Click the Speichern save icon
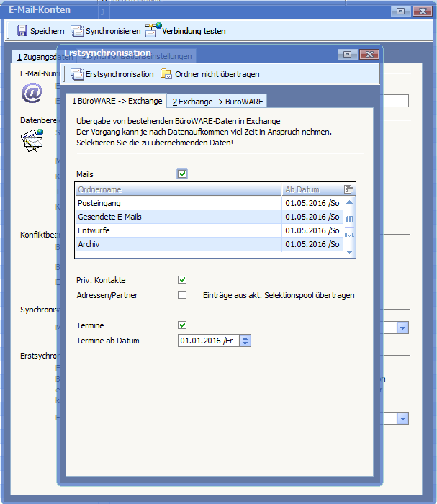Screen dimensions: 437x504 point(22,31)
